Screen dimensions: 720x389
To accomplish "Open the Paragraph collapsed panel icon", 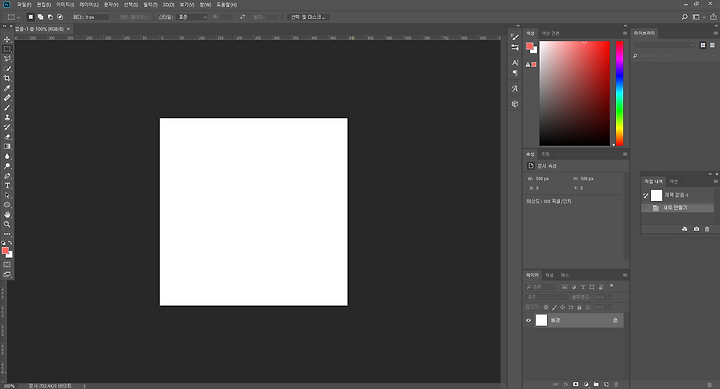I will (x=515, y=73).
